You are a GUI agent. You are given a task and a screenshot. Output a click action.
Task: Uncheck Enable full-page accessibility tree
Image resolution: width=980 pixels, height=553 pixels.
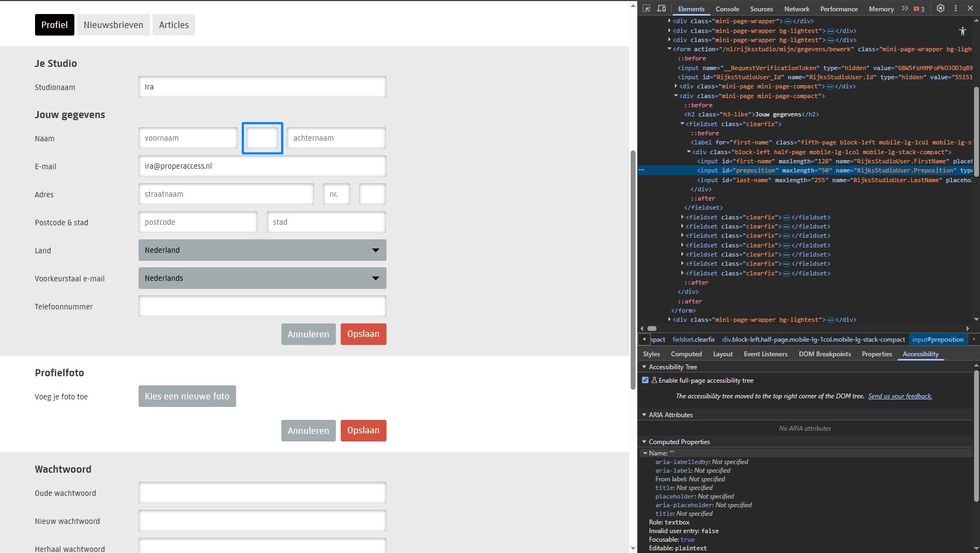click(645, 381)
